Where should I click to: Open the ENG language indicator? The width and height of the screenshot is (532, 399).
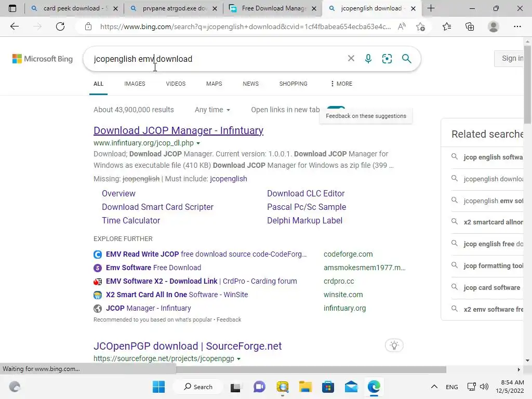[451, 387]
